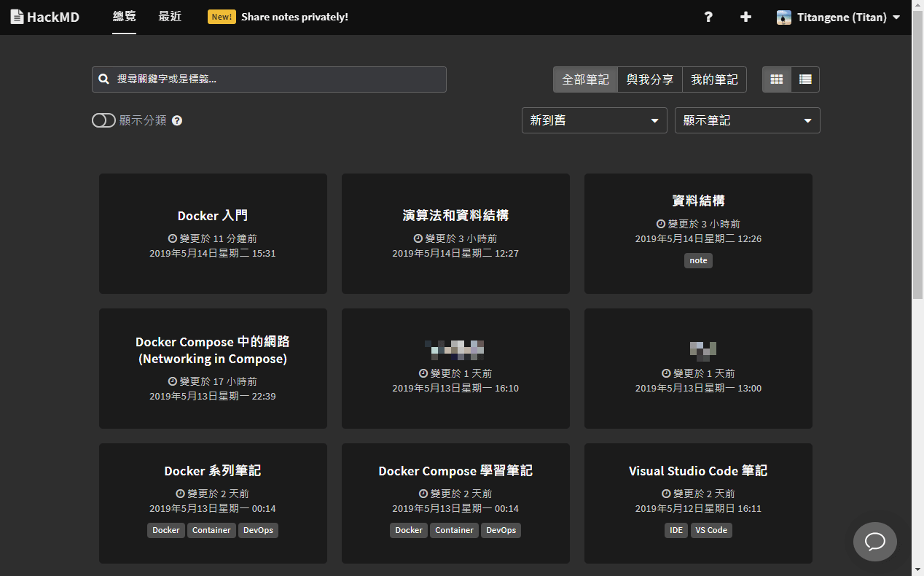Open the Docker 系列筆記 note

click(213, 503)
